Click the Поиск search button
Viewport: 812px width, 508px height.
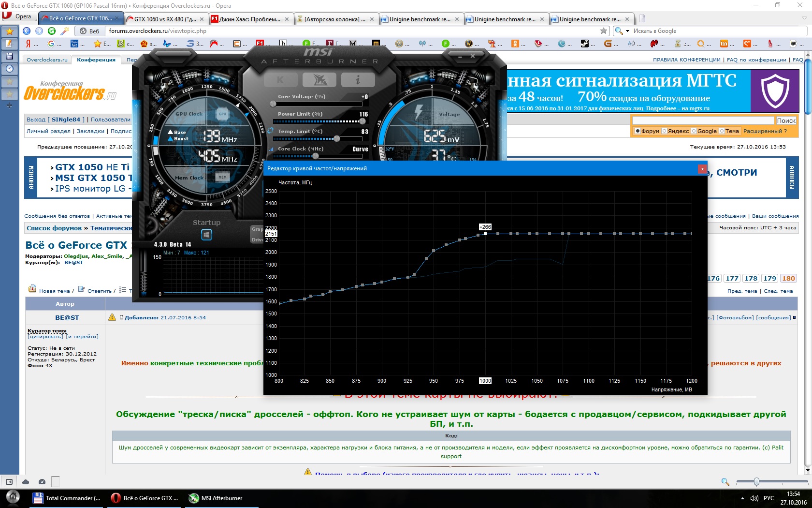[x=786, y=120]
